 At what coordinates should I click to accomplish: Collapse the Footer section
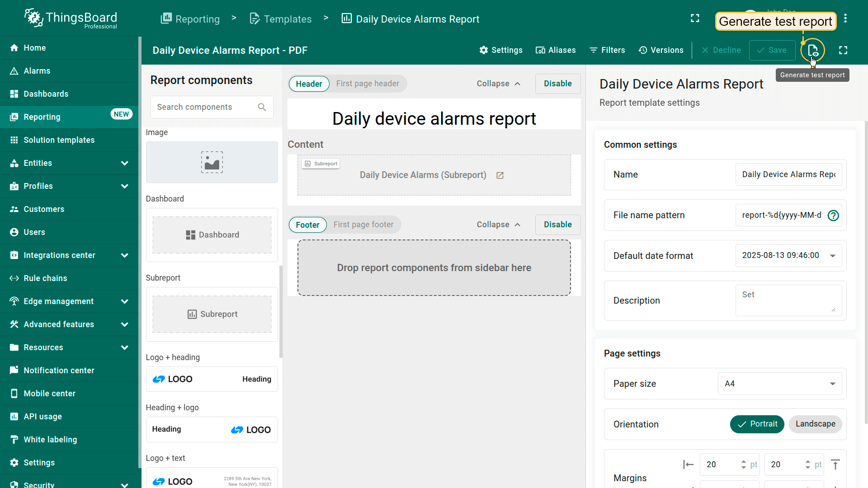(499, 225)
